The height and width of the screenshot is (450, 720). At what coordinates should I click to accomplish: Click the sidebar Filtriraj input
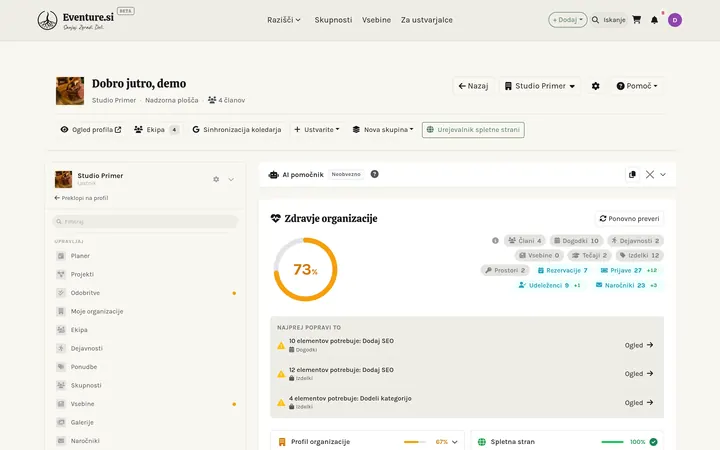click(x=145, y=221)
